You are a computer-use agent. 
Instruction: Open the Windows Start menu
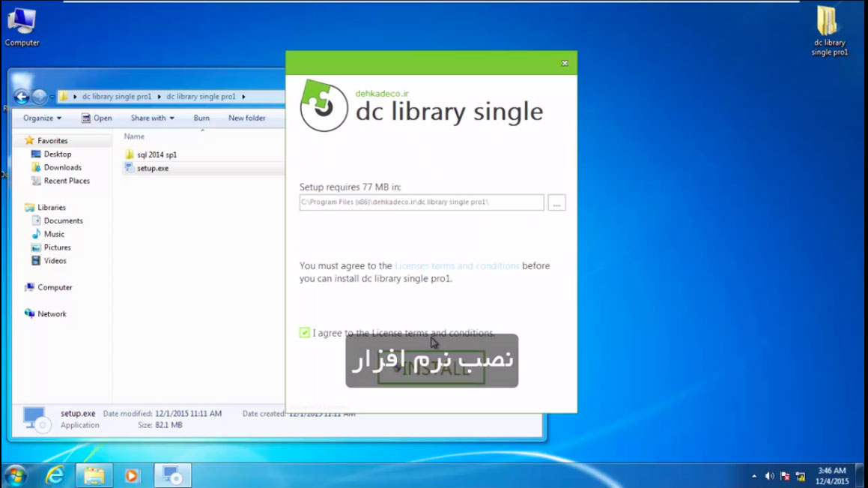16,475
